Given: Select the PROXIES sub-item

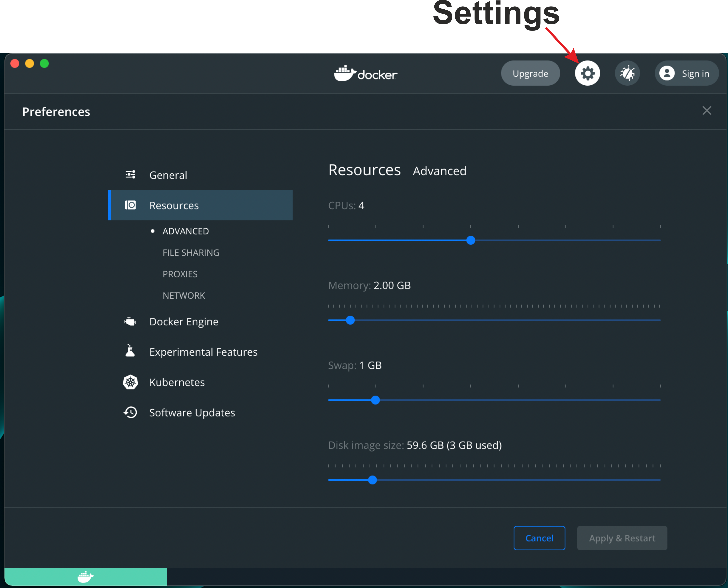Looking at the screenshot, I should click(x=180, y=274).
